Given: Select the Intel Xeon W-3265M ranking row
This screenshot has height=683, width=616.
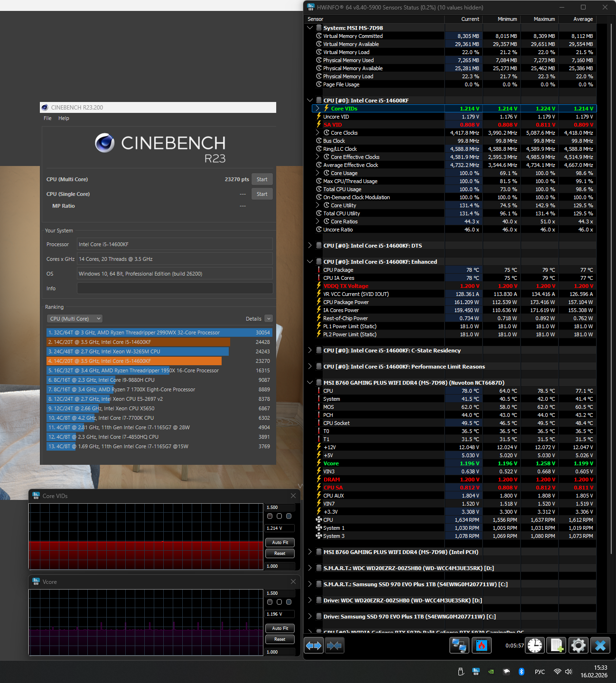Looking at the screenshot, I should point(159,351).
